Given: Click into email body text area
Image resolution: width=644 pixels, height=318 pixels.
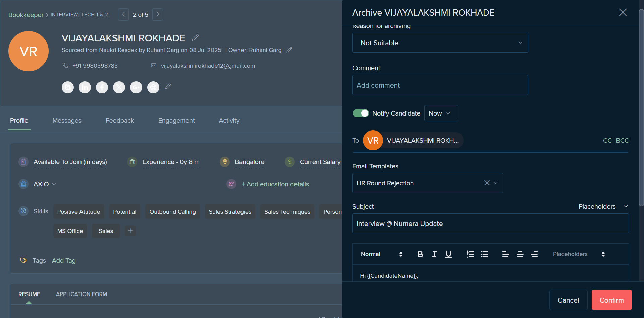Looking at the screenshot, I should pos(490,273).
